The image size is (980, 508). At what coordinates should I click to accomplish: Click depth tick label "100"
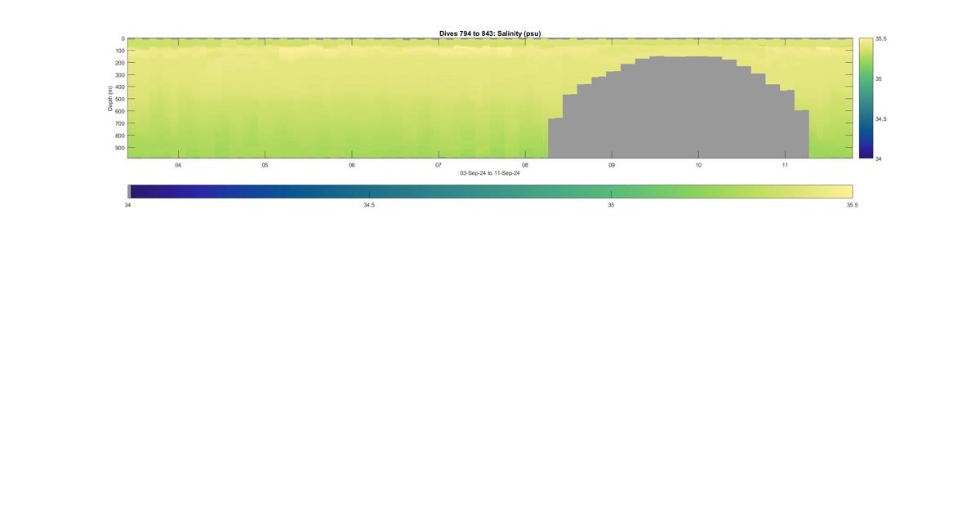pyautogui.click(x=119, y=51)
